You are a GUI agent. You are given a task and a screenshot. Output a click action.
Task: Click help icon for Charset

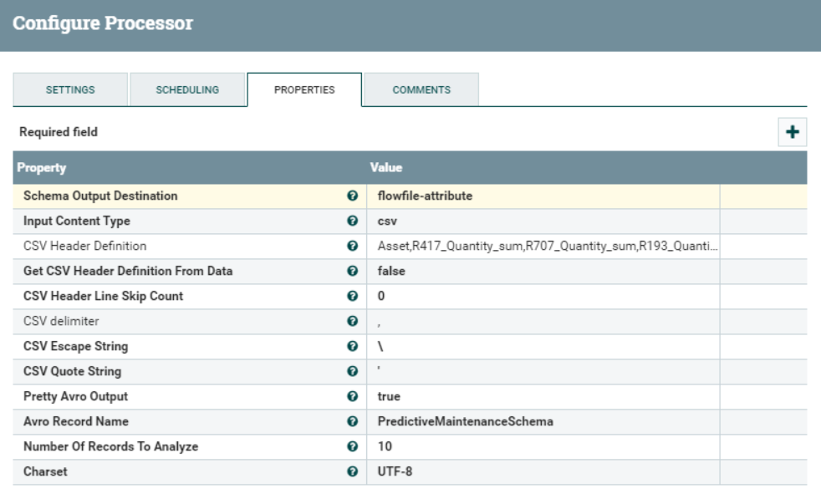coord(352,471)
